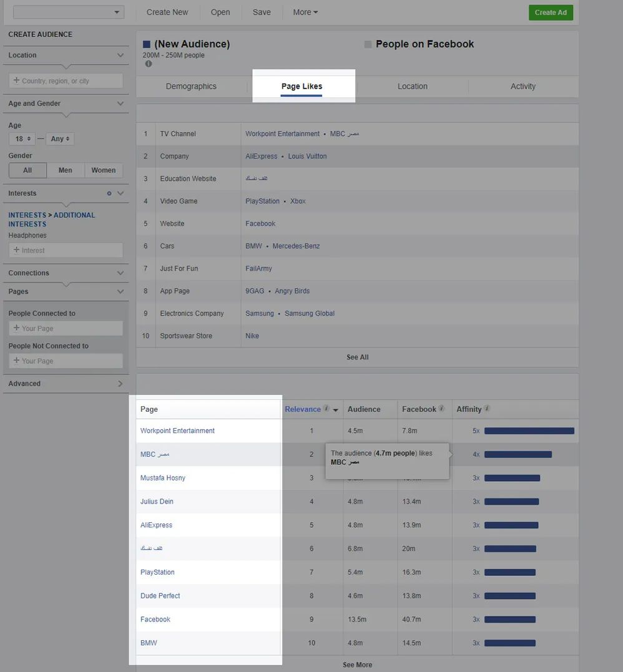Viewport: 623px width, 672px height.
Task: Click Louis Vuitton in Company row
Action: (x=307, y=157)
